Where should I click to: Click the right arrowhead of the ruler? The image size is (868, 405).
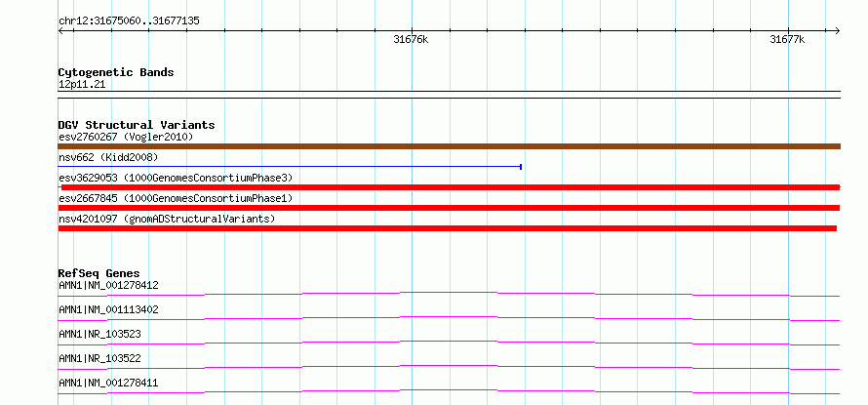838,30
